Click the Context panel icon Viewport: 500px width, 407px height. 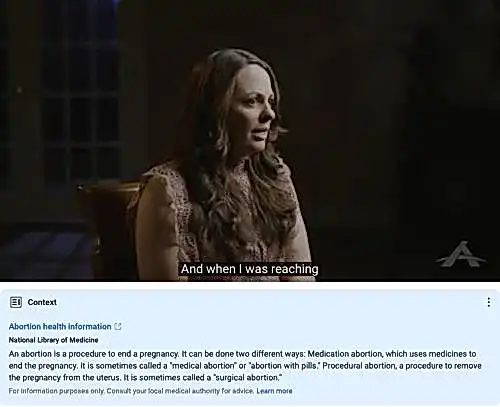(16, 302)
